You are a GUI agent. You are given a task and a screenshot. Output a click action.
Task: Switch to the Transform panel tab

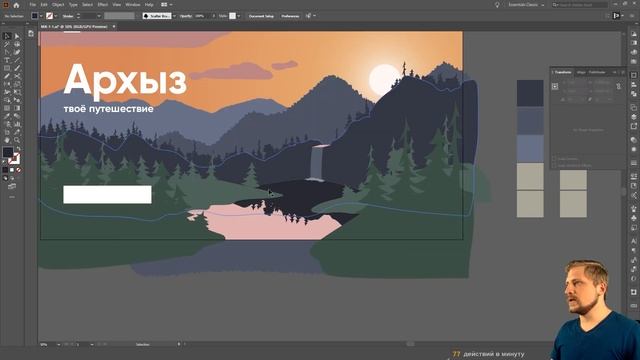[563, 72]
